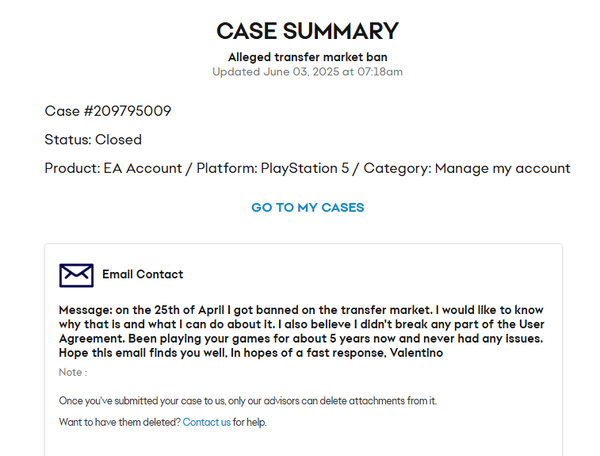
Task: Select the Alleged transfer market ban subtitle
Action: click(307, 57)
